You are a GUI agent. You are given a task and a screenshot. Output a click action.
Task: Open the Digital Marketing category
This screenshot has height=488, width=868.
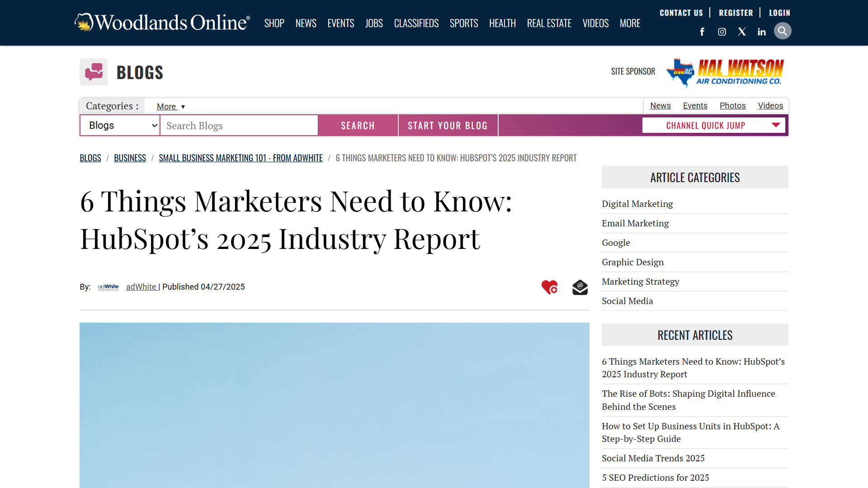637,204
